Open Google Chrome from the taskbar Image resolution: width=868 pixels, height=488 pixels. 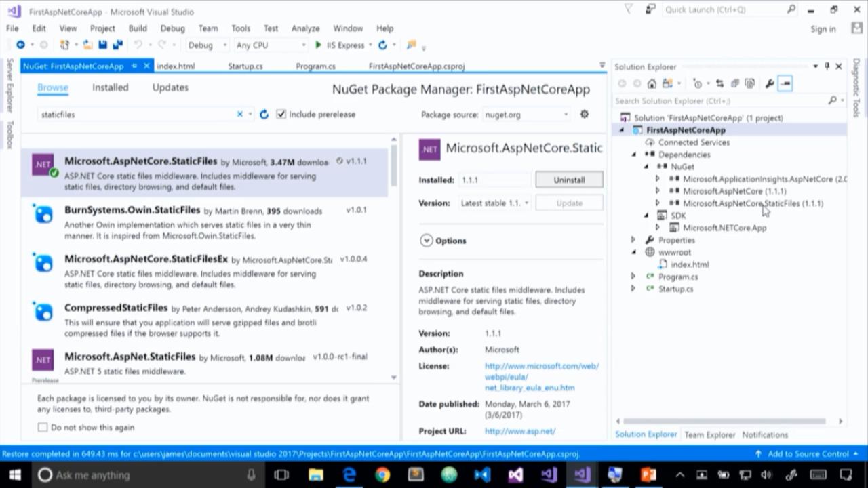pyautogui.click(x=382, y=474)
